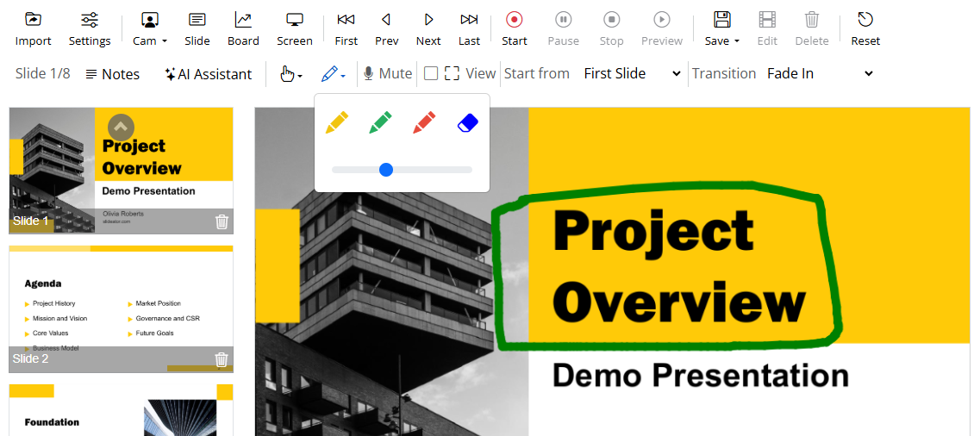
Task: Open the Notes panel
Action: coord(113,74)
